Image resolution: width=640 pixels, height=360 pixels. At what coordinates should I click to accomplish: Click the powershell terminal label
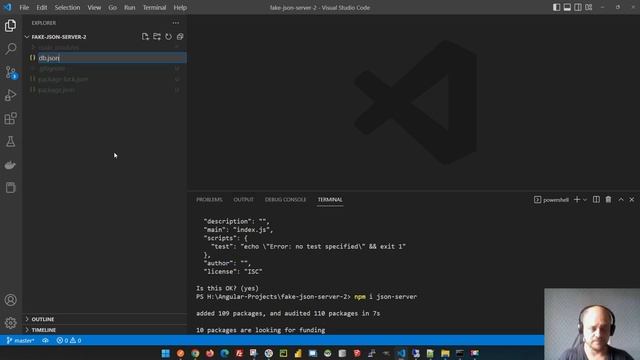coord(551,200)
